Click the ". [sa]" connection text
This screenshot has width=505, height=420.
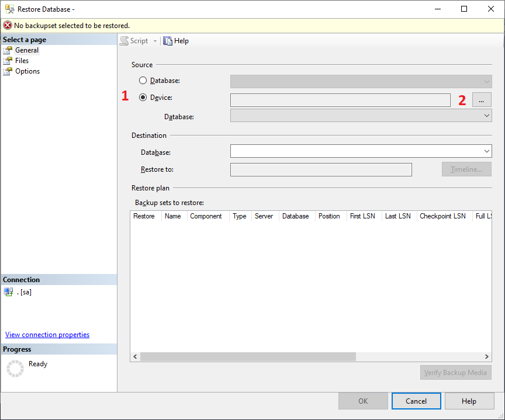[x=24, y=292]
